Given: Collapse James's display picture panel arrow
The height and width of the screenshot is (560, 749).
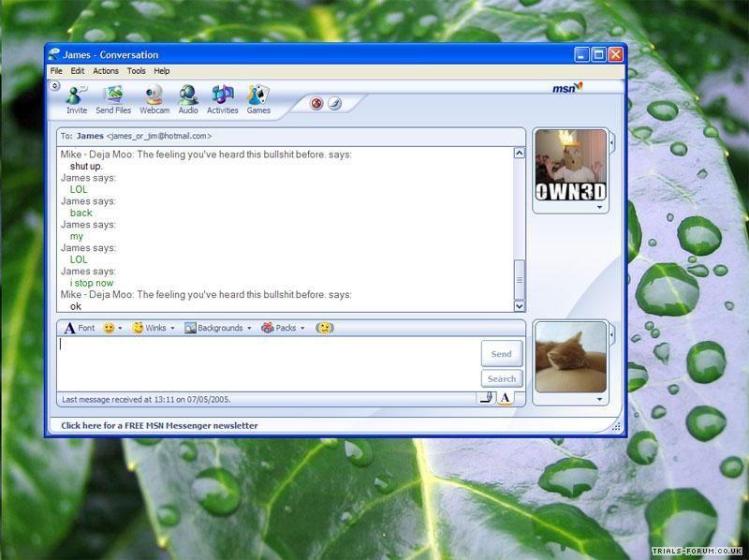Looking at the screenshot, I should [612, 142].
